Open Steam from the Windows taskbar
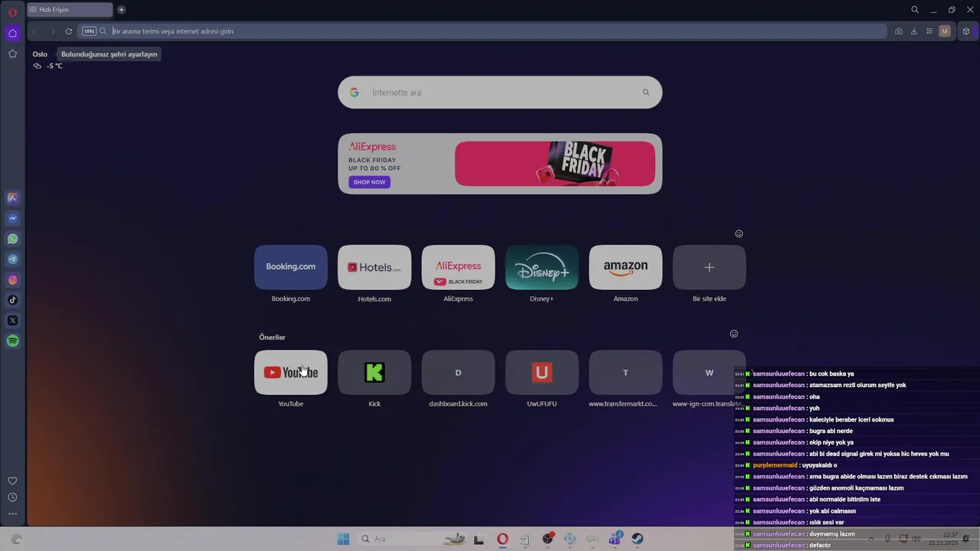 tap(637, 539)
